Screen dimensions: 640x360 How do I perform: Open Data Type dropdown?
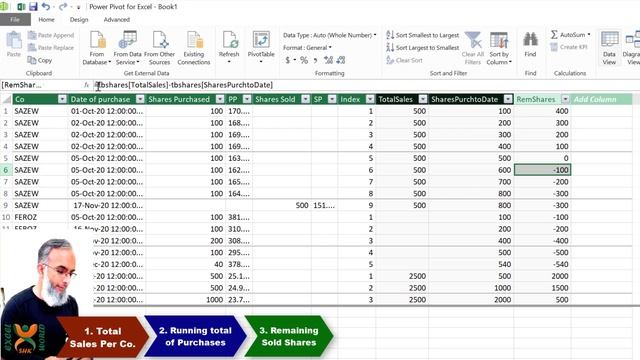329,35
